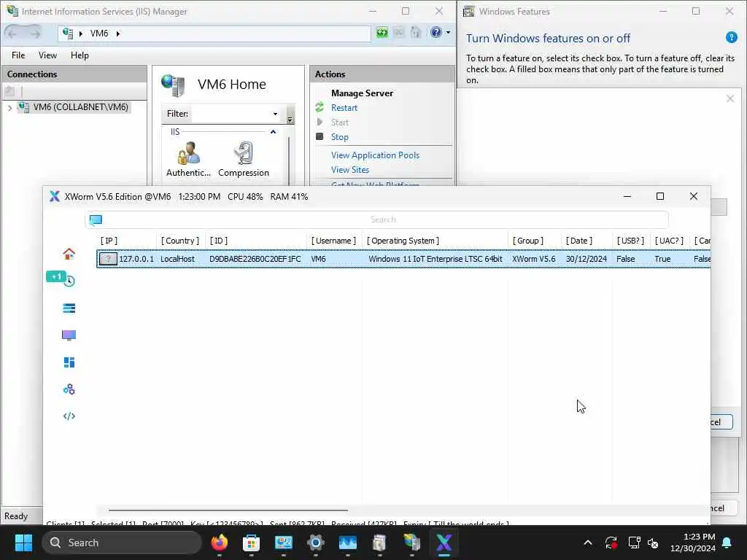Click the ID cell D9DBABE226B0C20EF1FC
The width and height of the screenshot is (747, 560).
tap(255, 259)
